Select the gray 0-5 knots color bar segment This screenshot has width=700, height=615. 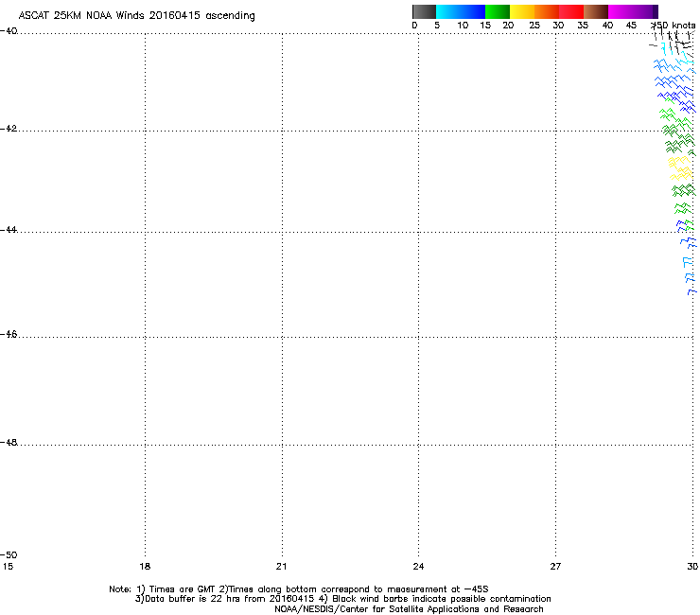(425, 11)
